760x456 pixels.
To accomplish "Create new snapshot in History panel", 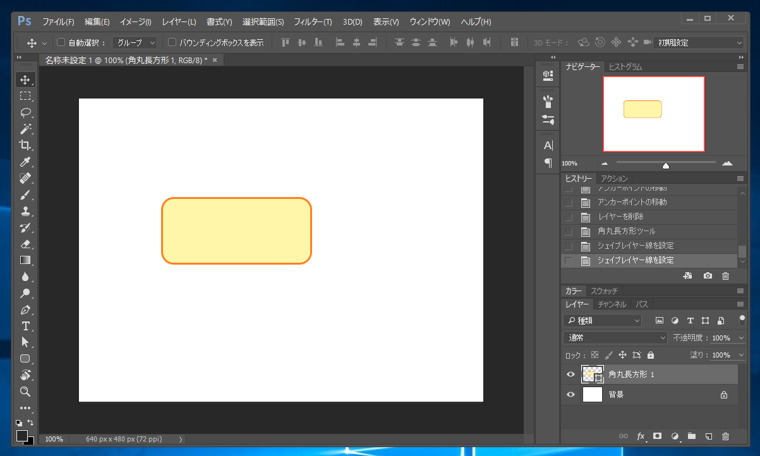I will (708, 276).
